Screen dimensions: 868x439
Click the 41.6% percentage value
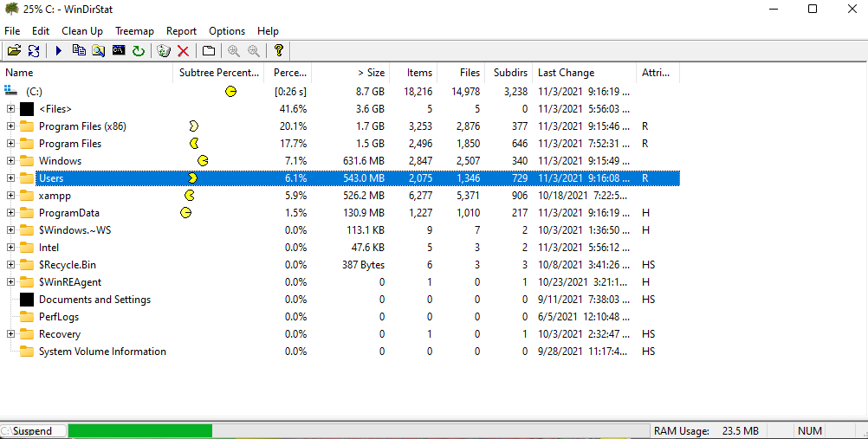coord(293,109)
